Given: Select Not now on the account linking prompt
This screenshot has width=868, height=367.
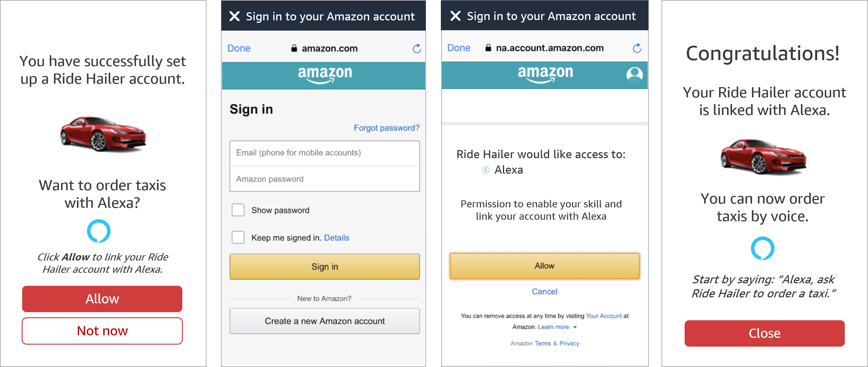Looking at the screenshot, I should tap(102, 330).
